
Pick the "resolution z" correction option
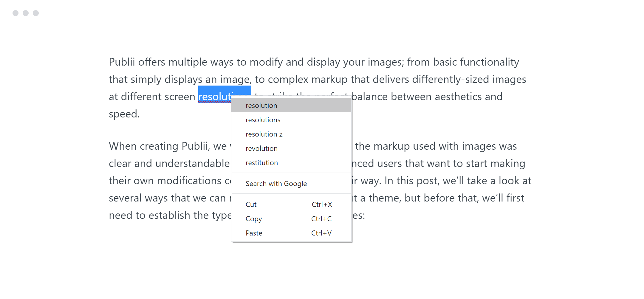(264, 134)
